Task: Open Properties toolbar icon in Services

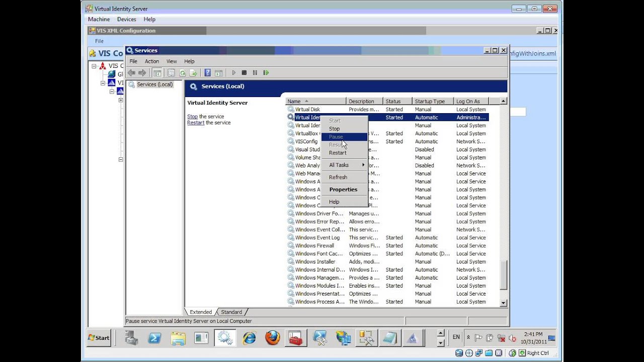Action: click(x=171, y=73)
